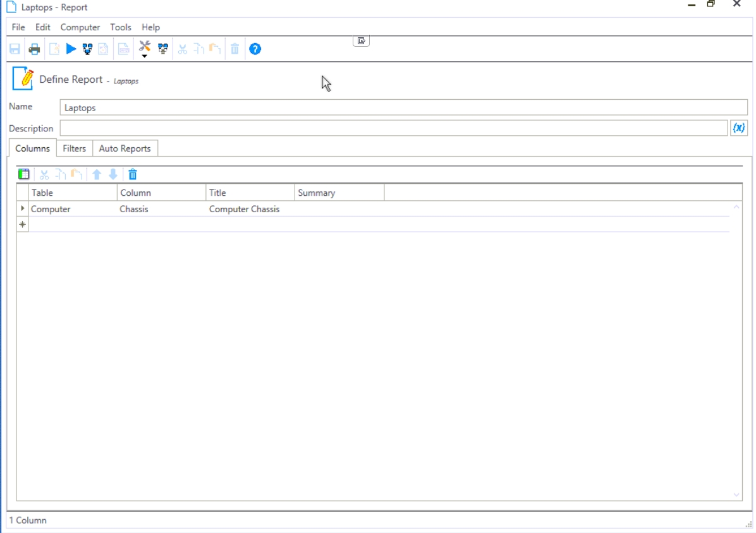Screen dimensions: 756x533
Task: Click the Print icon in the toolbar
Action: (x=34, y=49)
